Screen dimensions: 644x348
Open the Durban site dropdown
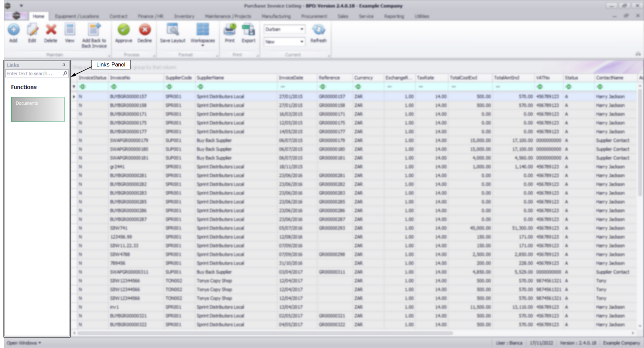301,29
